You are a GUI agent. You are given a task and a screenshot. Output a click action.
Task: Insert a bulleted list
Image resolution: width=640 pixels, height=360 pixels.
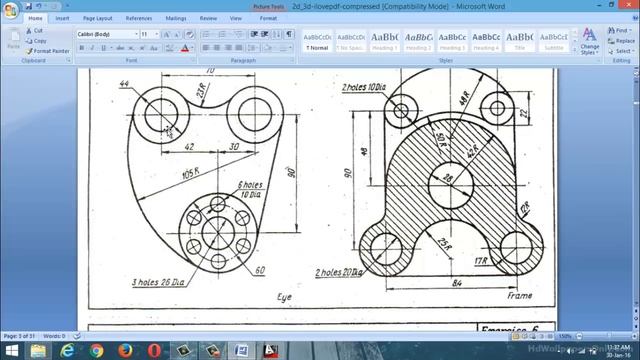206,34
